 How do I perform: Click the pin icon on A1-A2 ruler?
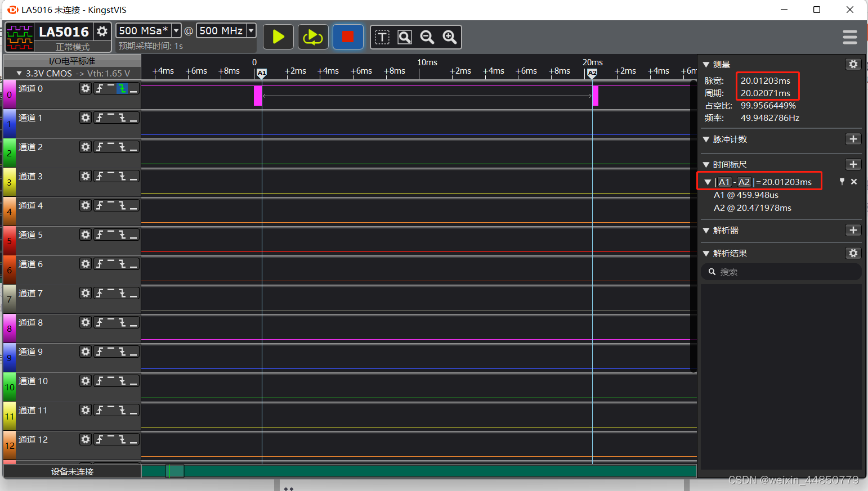pos(842,182)
